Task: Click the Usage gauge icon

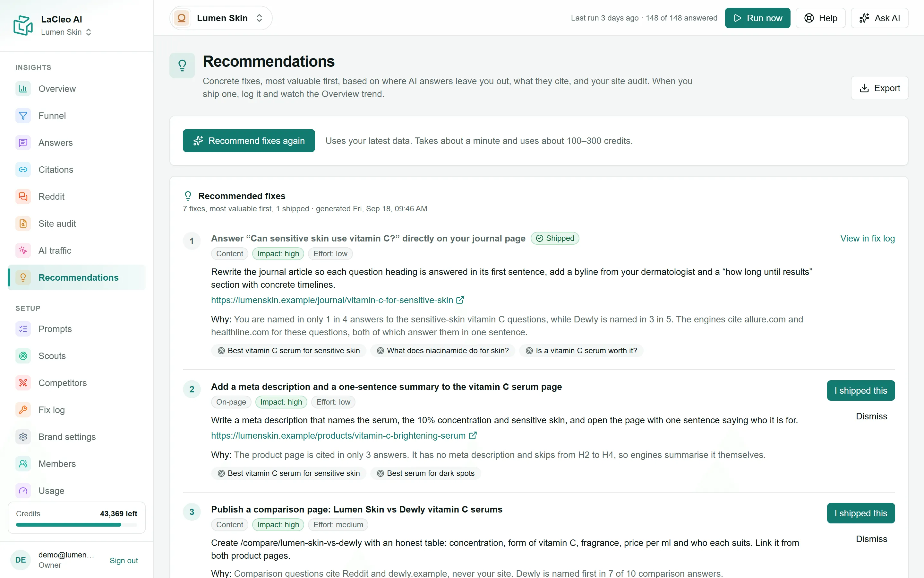Action: pos(23,490)
